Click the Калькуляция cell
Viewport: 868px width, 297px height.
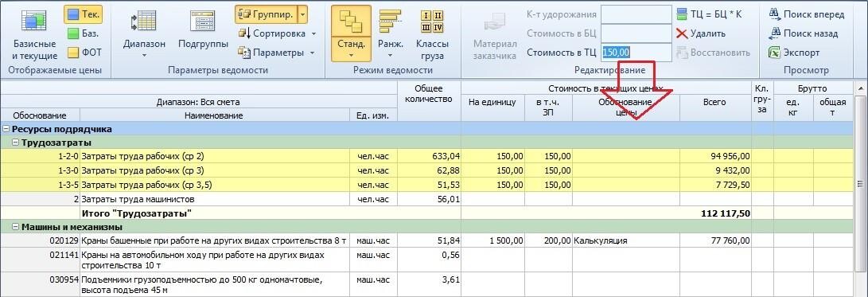625,241
